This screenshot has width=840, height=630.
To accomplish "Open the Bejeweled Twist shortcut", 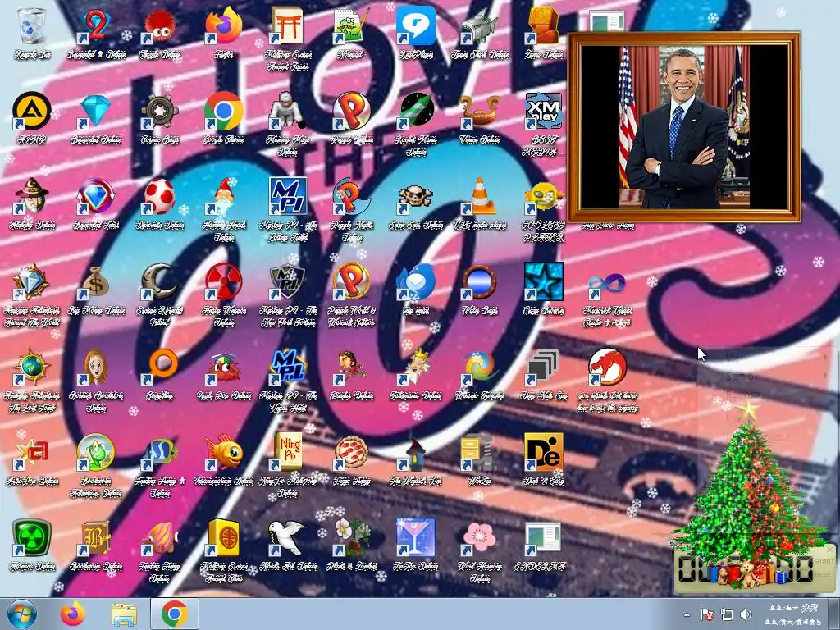I will pos(96,197).
